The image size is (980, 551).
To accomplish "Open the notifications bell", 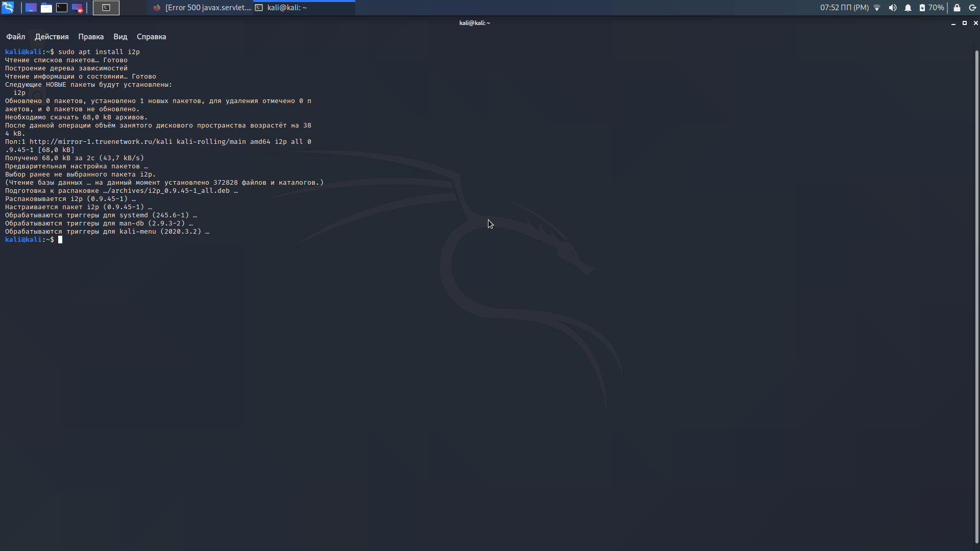I will (x=908, y=8).
